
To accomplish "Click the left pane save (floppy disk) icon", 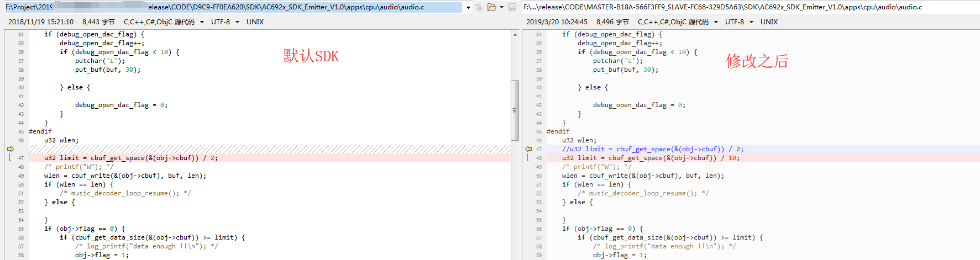I will [512, 7].
